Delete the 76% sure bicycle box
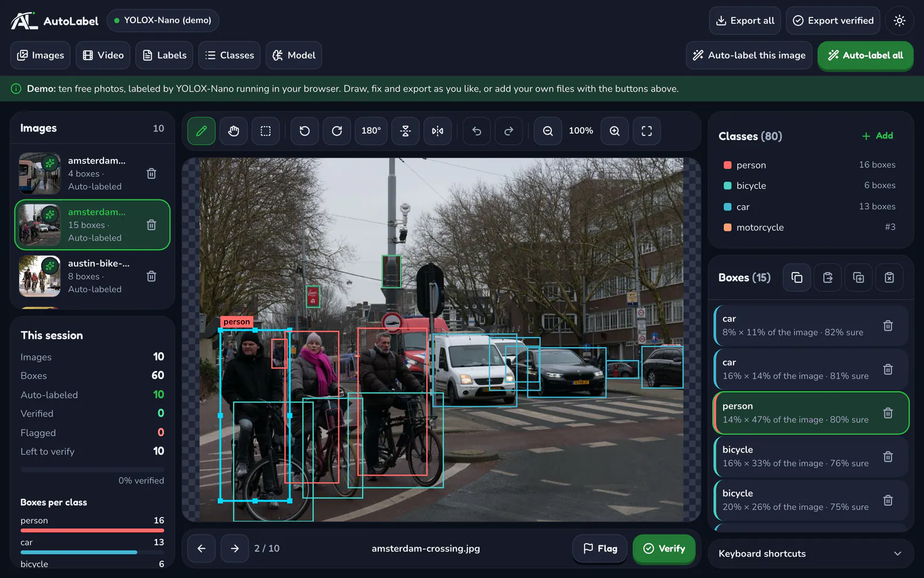The height and width of the screenshot is (578, 924). (888, 457)
